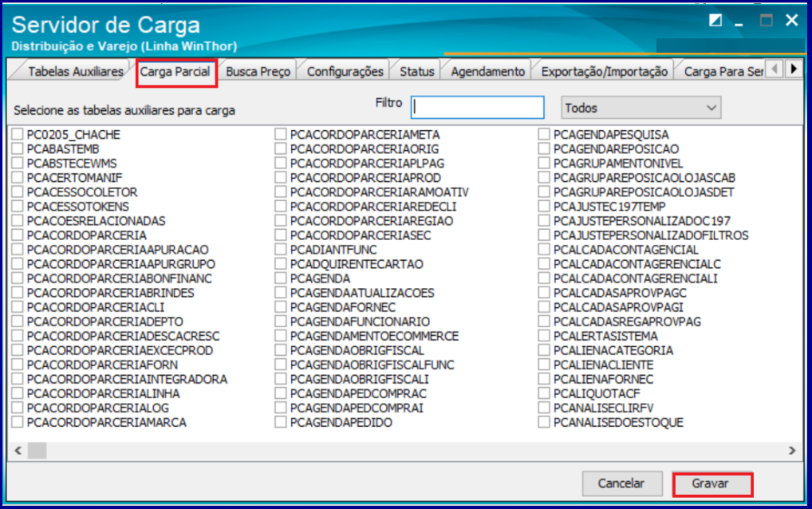This screenshot has height=509, width=812.
Task: Open the Busca Preço tab
Action: coord(258,72)
